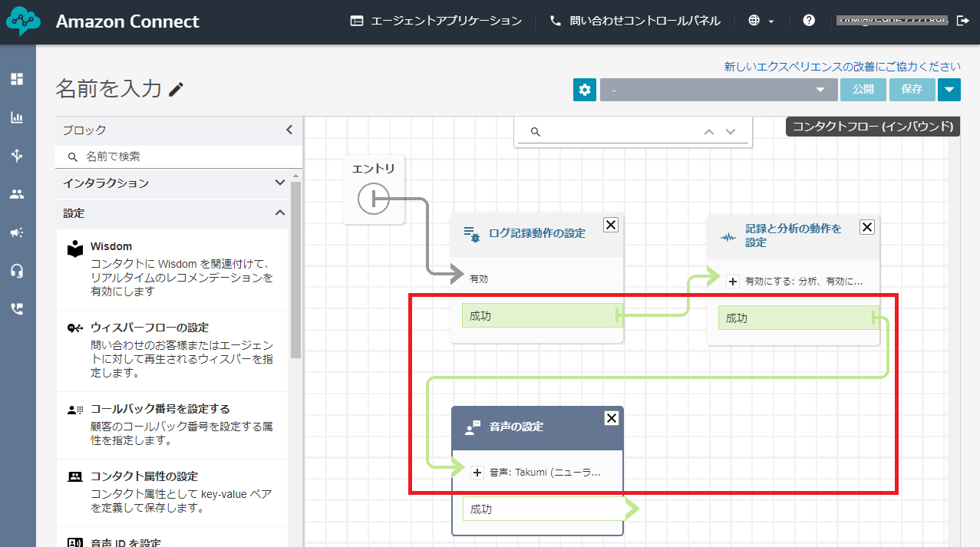Click the ログ記録動作の設定 block header icon
The height and width of the screenshot is (547, 980).
tap(472, 234)
